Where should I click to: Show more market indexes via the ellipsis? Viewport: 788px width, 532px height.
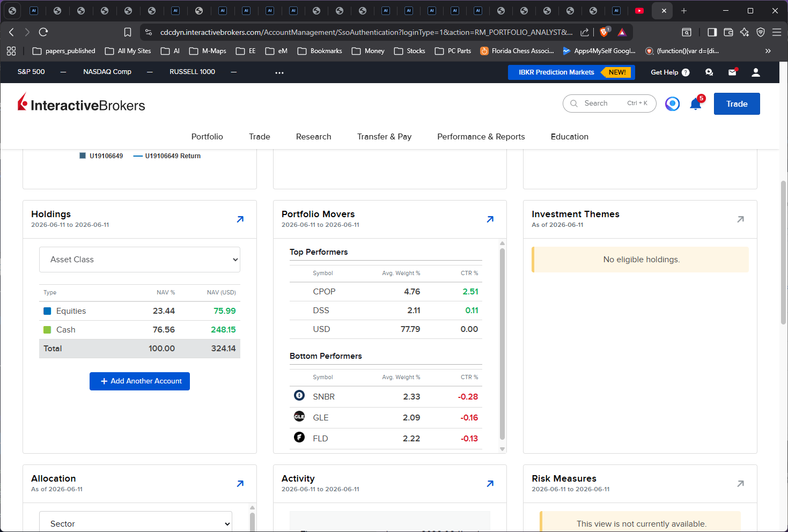point(279,72)
